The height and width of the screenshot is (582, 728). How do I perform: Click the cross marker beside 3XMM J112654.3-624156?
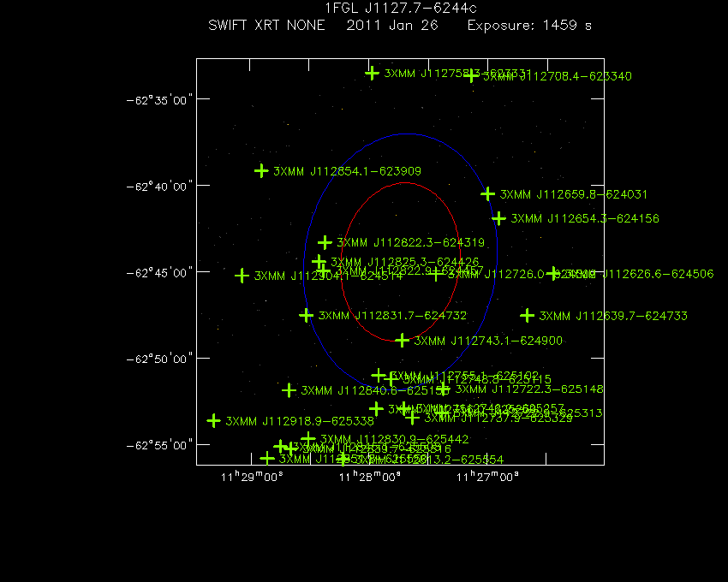click(498, 218)
